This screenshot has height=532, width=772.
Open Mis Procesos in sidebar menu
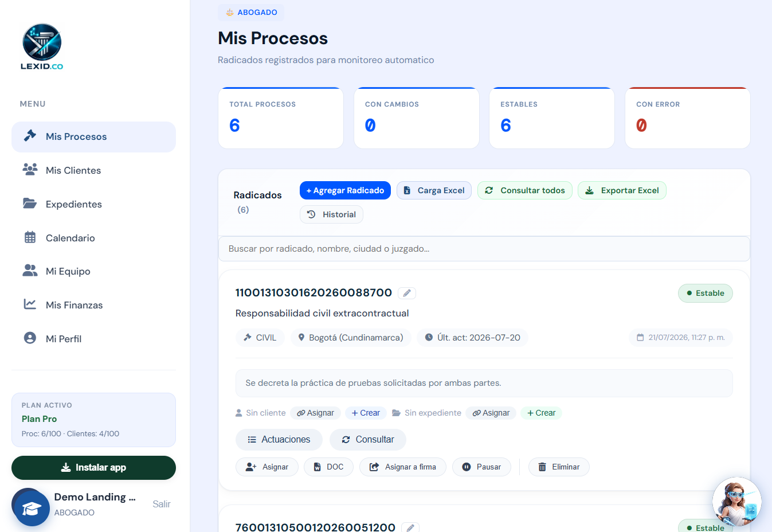pyautogui.click(x=93, y=136)
